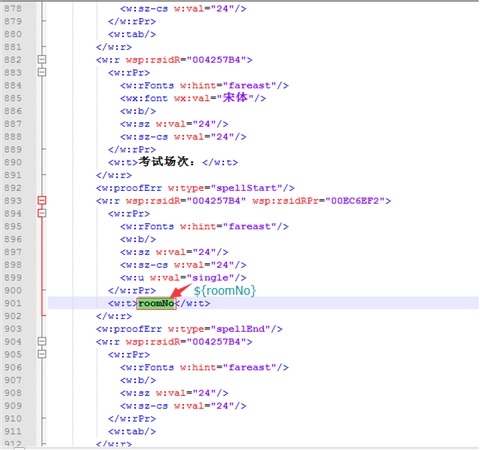Click the w:b tag on line 907
This screenshot has width=480, height=450.
tap(138, 380)
